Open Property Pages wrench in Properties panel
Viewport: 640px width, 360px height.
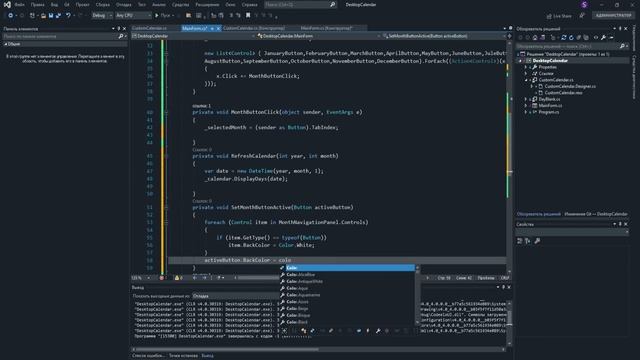537,241
